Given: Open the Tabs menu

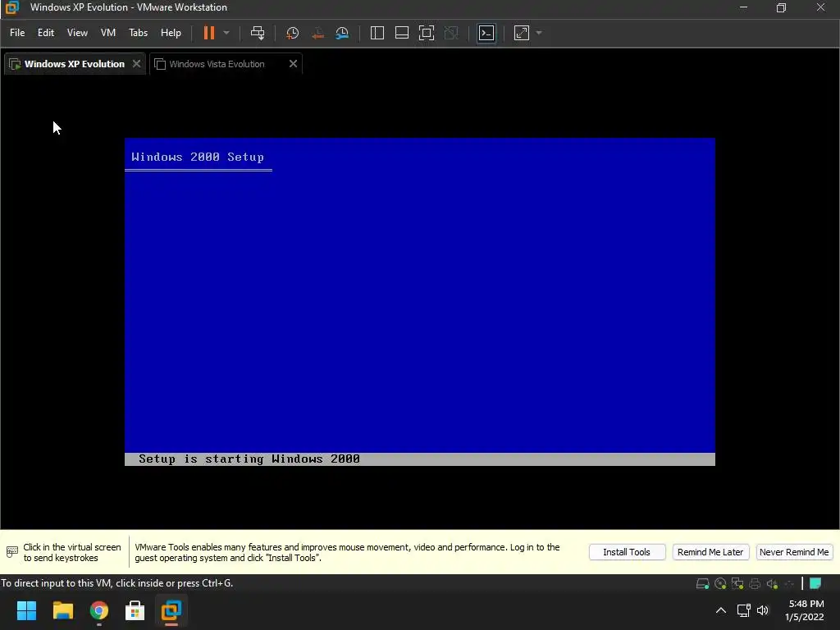Looking at the screenshot, I should coord(138,33).
